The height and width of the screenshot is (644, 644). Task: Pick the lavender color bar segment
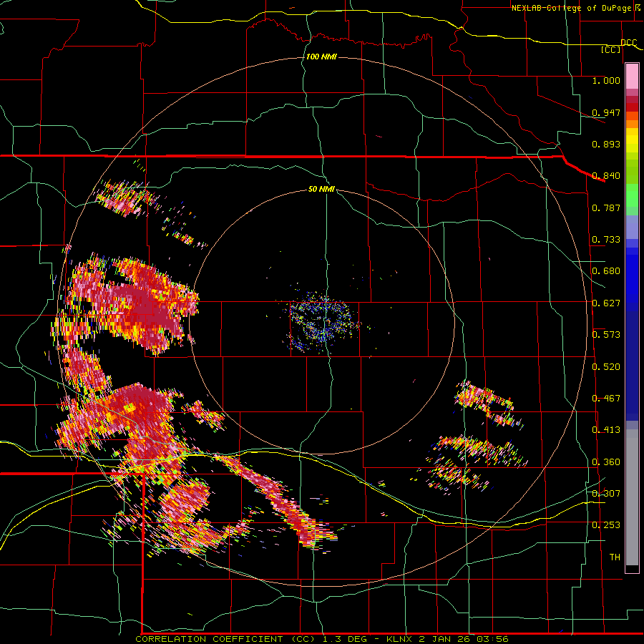[x=632, y=228]
